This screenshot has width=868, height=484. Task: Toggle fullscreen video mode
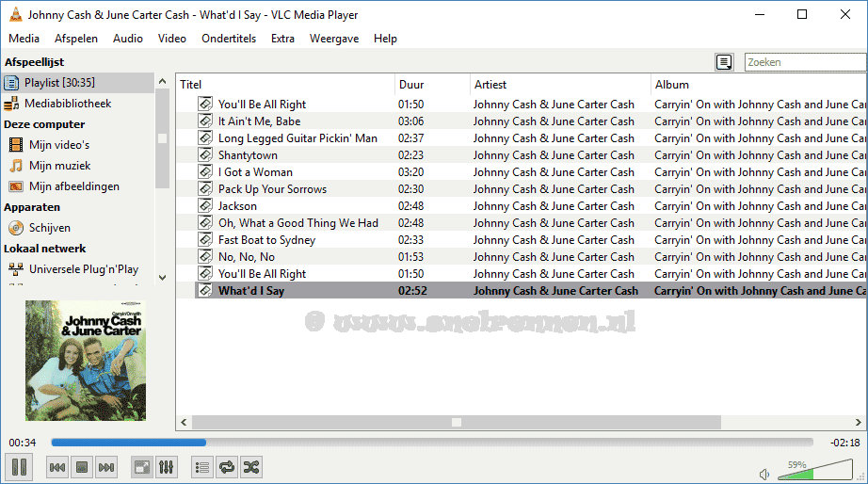[x=142, y=467]
